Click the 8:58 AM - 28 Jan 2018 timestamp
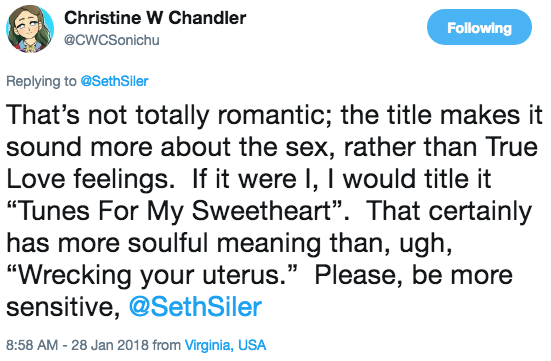Screen dimensions: 551x361 click(77, 345)
